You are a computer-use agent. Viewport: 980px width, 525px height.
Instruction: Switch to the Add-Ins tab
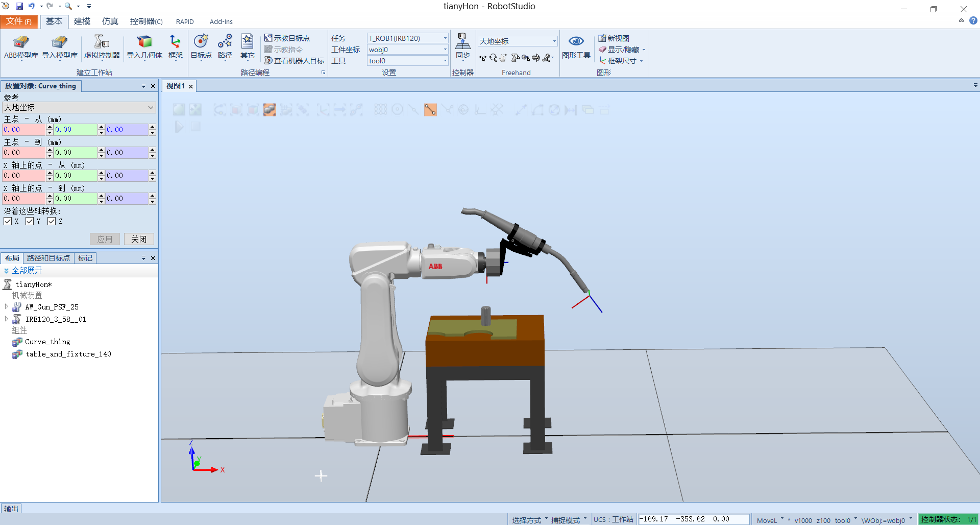pos(221,21)
